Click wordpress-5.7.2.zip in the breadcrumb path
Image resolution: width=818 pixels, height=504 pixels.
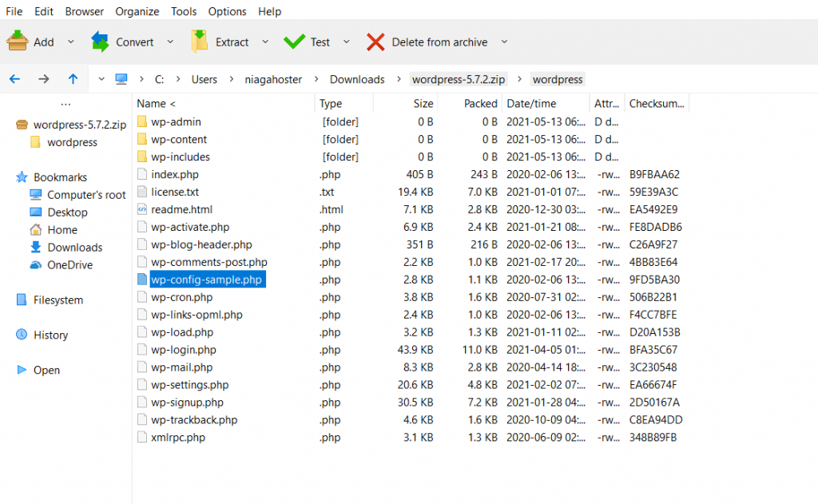[458, 79]
